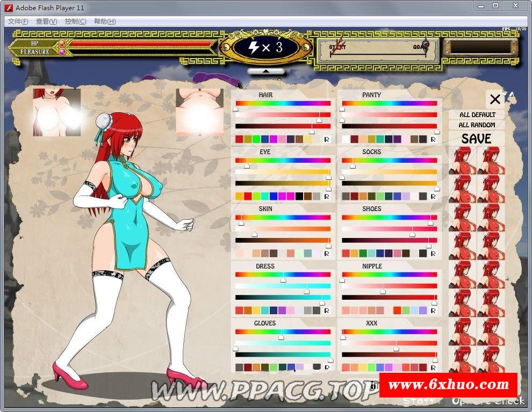Screen dimensions: 532x412
Task: Pick the navy swatch in the DRESS palette
Action: (274, 310)
